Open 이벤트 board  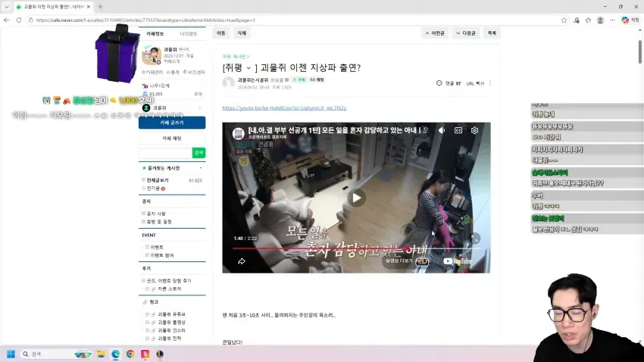click(157, 247)
